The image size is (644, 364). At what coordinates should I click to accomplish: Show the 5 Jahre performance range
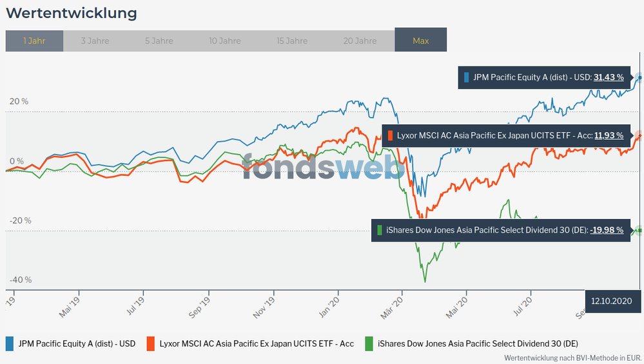pos(158,41)
